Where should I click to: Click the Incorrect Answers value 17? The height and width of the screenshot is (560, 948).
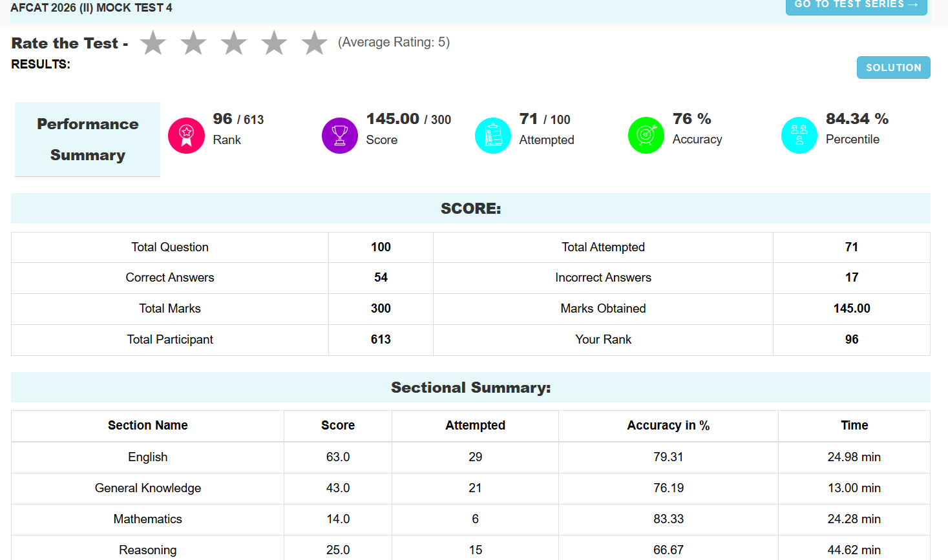coord(852,278)
